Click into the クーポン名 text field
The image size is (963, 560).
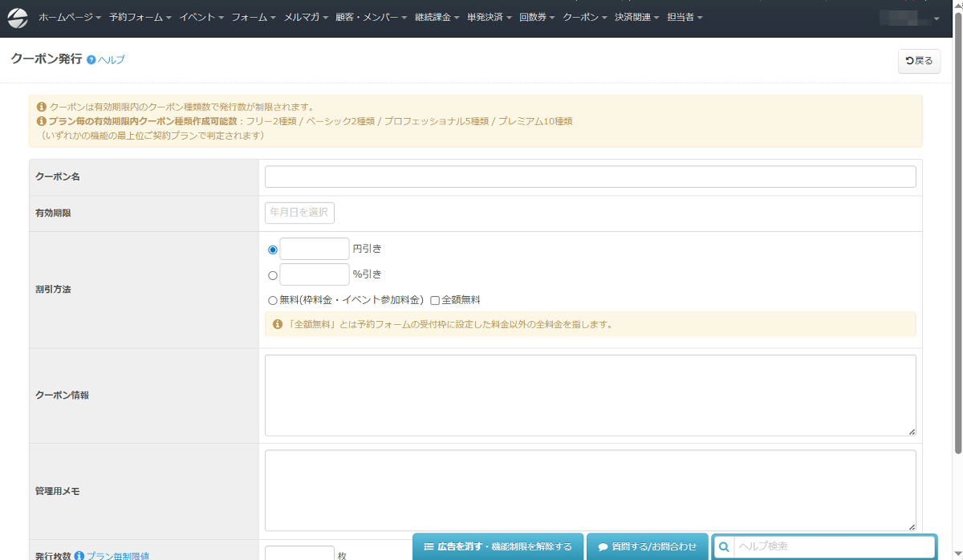click(x=590, y=177)
